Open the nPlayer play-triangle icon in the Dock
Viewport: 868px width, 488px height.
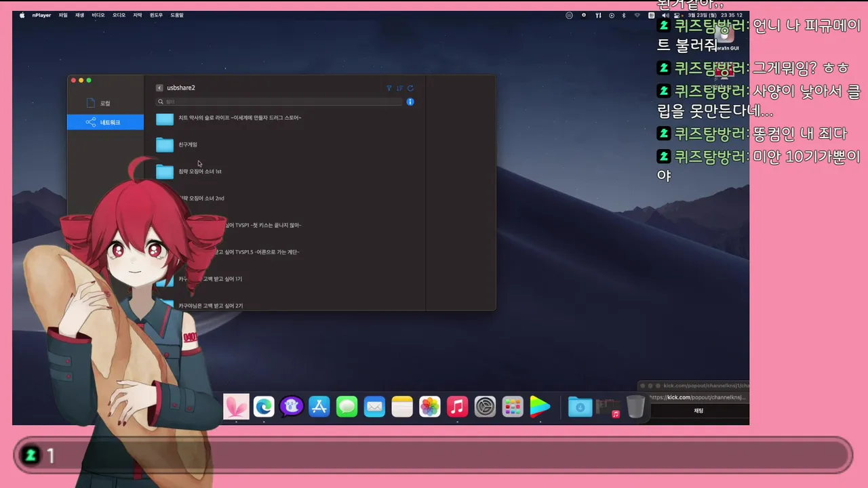540,407
